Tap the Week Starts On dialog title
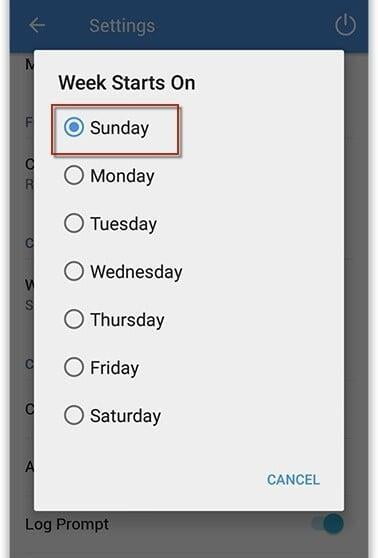 (x=127, y=83)
